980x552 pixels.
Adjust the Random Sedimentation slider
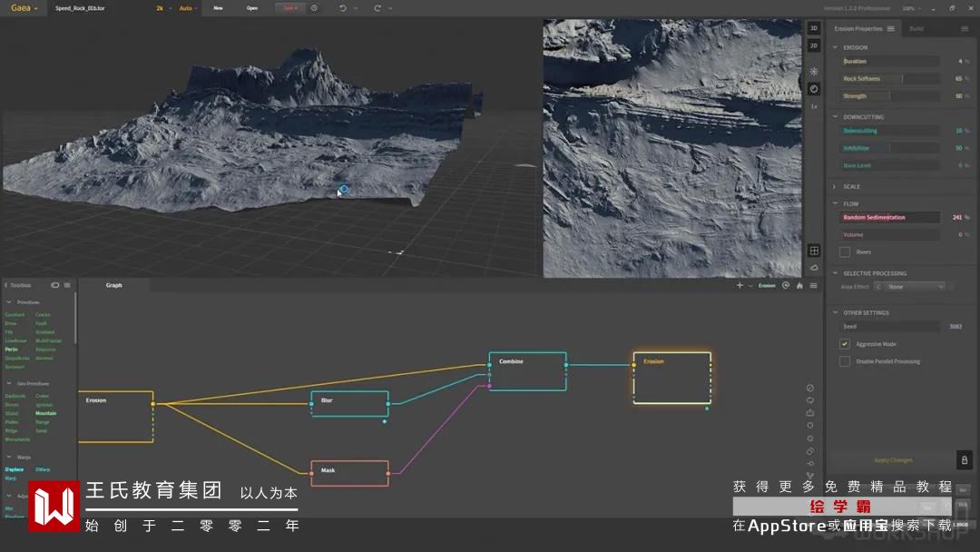click(x=888, y=218)
